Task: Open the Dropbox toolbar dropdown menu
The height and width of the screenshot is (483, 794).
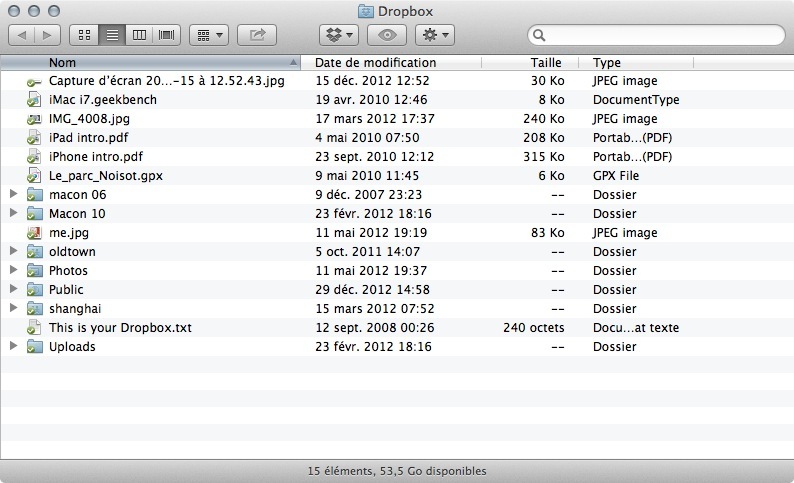Action: (338, 35)
